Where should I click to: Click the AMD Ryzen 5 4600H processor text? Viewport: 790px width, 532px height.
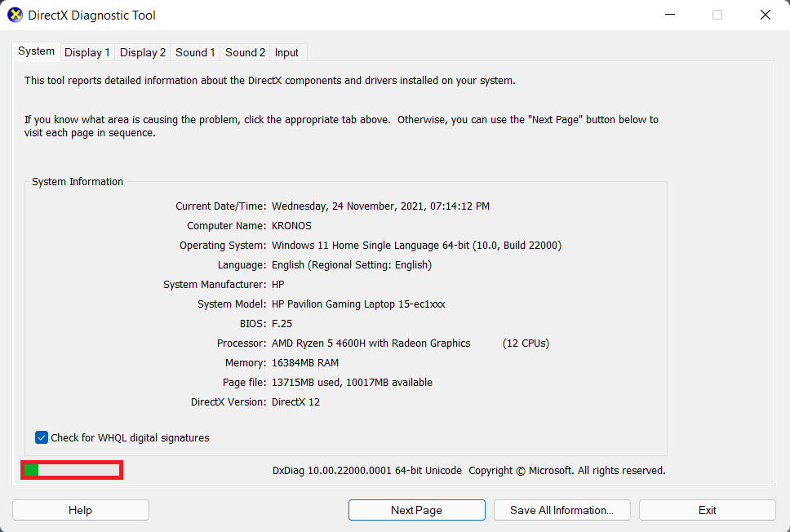pos(371,343)
